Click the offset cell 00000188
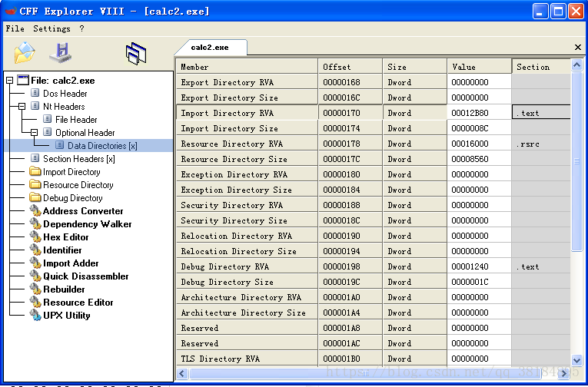This screenshot has width=588, height=387. tap(350, 205)
